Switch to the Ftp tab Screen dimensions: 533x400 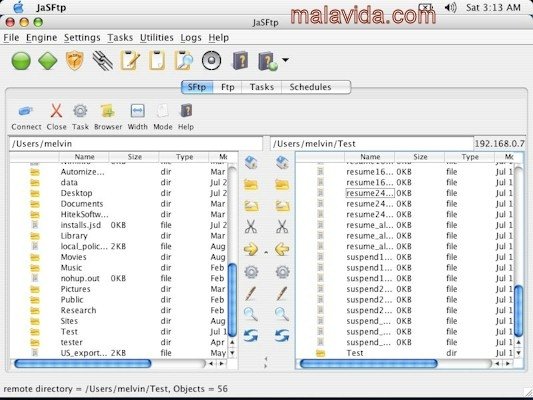click(227, 87)
